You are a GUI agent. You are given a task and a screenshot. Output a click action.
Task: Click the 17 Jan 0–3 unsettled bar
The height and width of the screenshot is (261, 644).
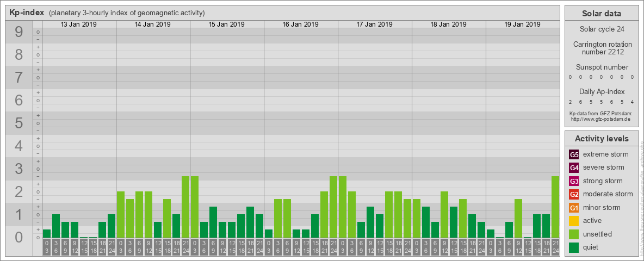(x=343, y=207)
